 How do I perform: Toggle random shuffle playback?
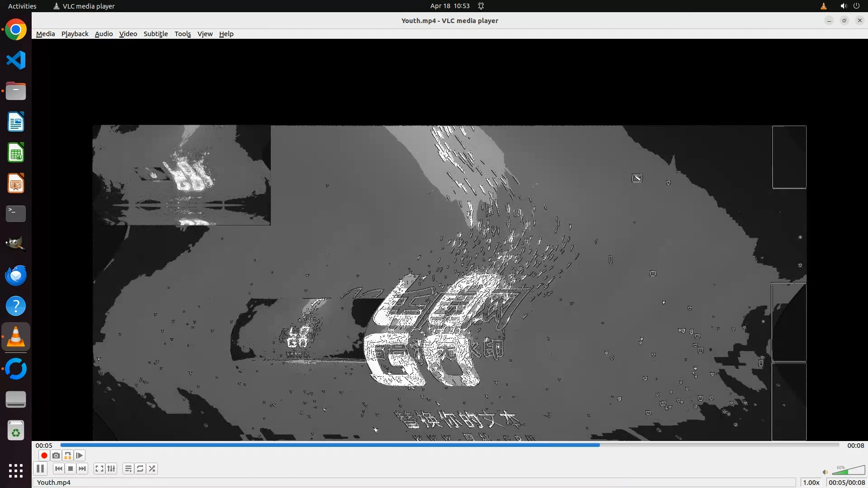pyautogui.click(x=152, y=469)
